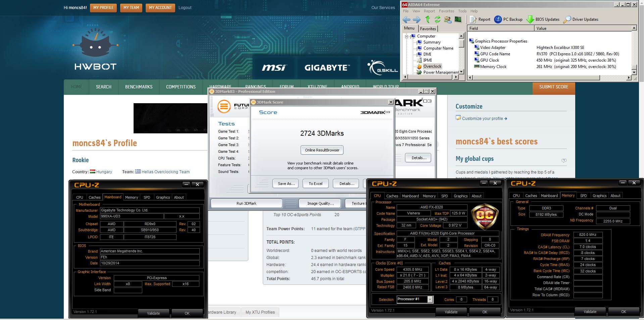Open SEARCH in HWBOT navigation
Viewport: 644px width, 320px height.
click(x=104, y=87)
